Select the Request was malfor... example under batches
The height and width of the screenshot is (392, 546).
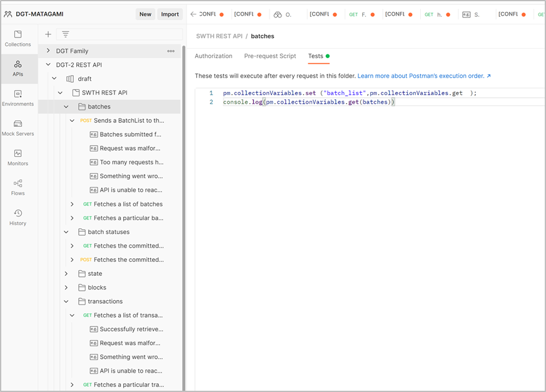(130, 148)
